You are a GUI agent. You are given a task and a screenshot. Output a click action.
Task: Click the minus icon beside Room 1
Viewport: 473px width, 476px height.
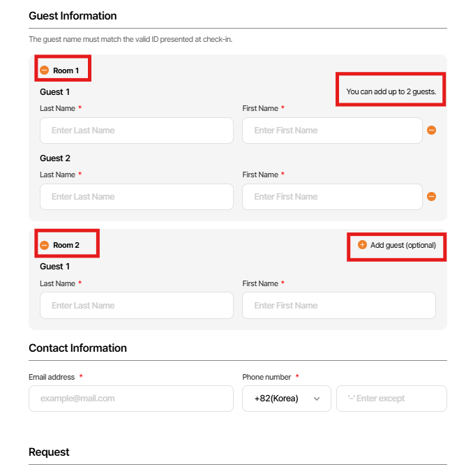pyautogui.click(x=45, y=70)
